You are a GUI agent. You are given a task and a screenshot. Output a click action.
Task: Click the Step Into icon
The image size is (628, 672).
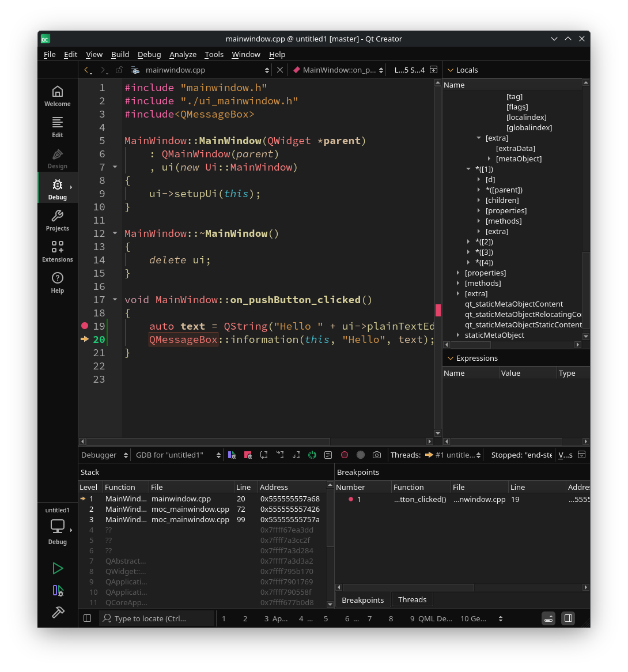pyautogui.click(x=280, y=455)
